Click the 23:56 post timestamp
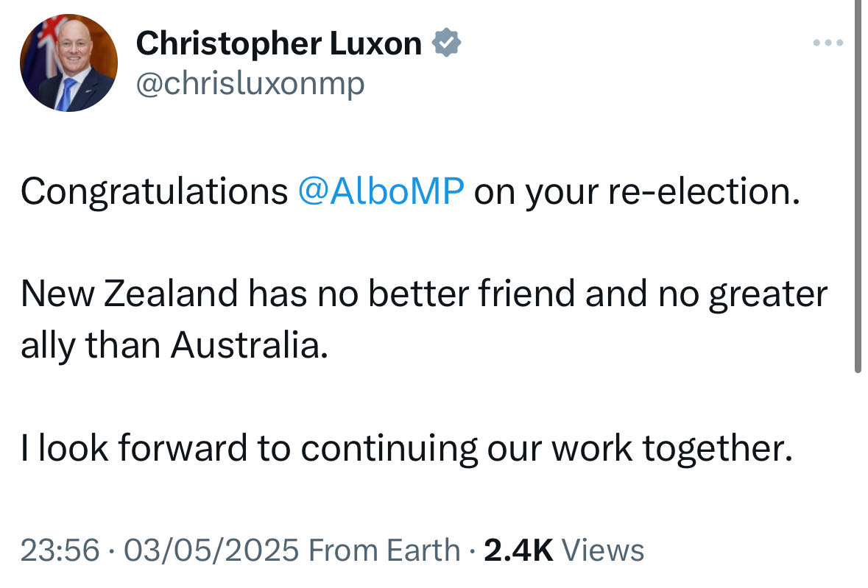The height and width of the screenshot is (588, 868). 60,550
